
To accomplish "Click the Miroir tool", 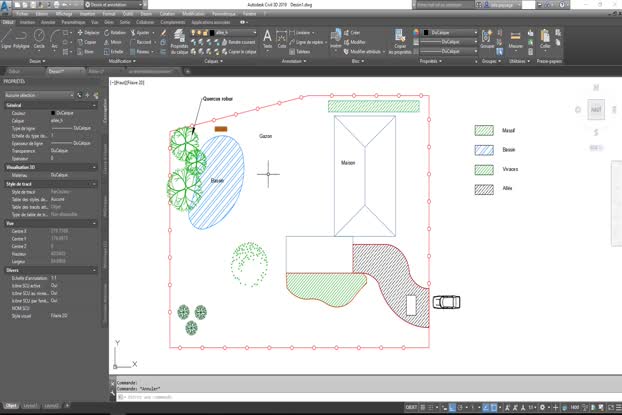I will pos(113,42).
